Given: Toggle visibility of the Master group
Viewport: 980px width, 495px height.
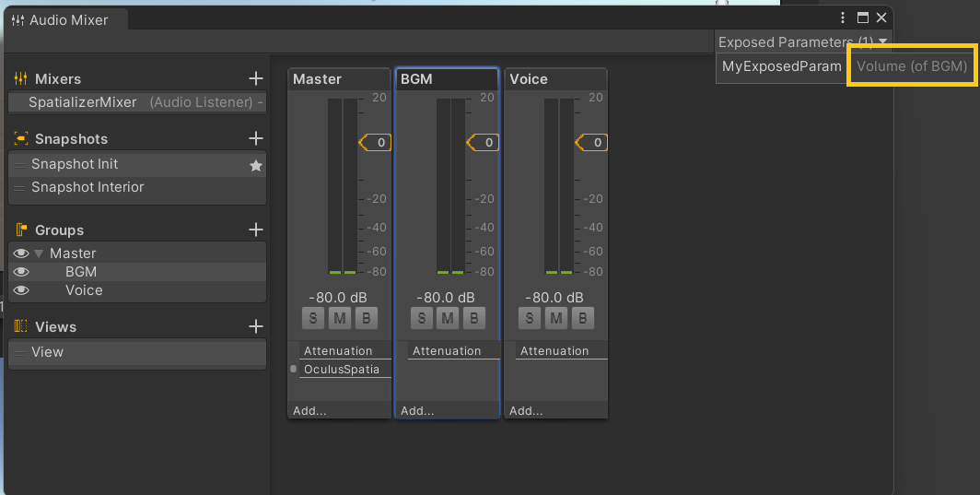Looking at the screenshot, I should point(20,253).
